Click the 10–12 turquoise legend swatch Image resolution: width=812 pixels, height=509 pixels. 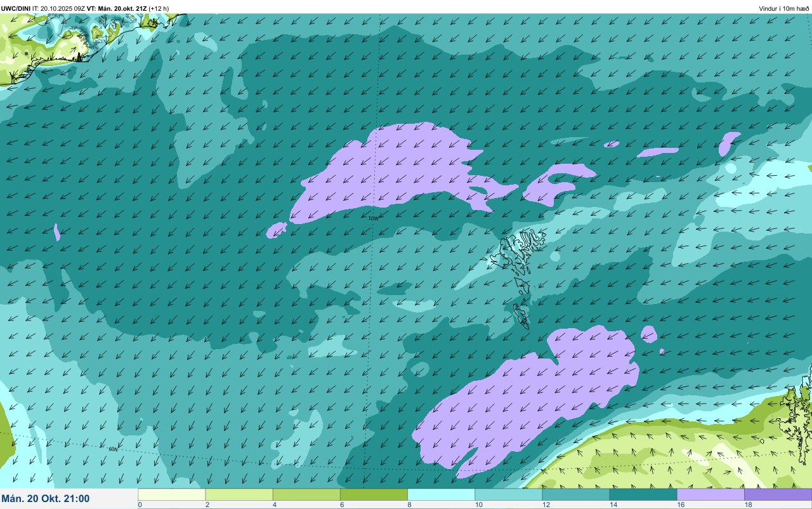click(508, 494)
